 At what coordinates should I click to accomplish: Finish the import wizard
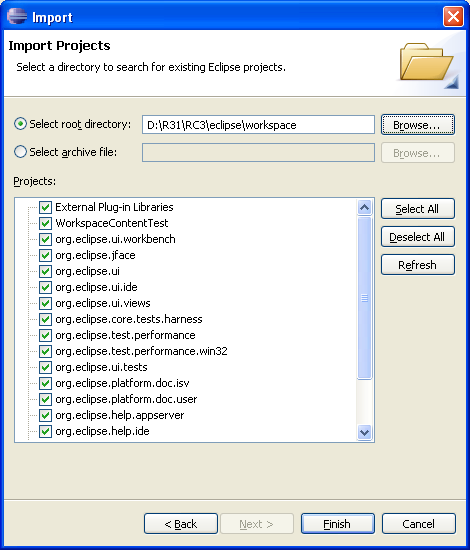(337, 524)
